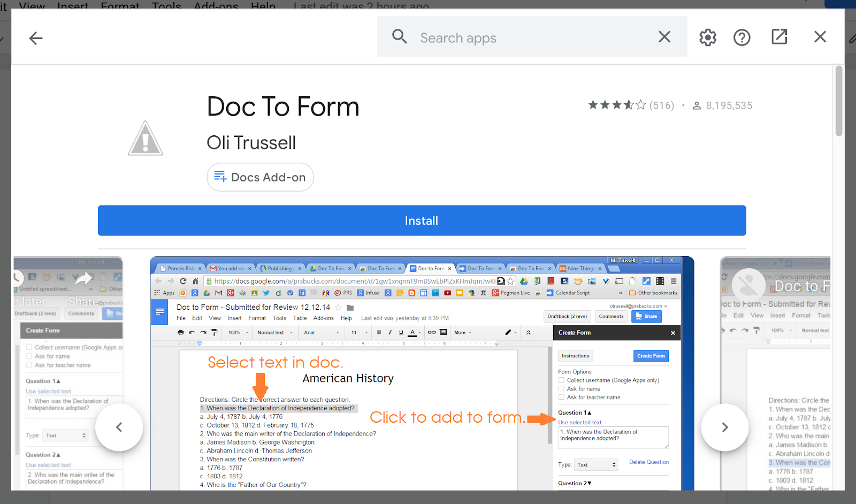Click the Undo icon in the toolbar
Viewport: 856px width, 504px height.
[x=192, y=332]
